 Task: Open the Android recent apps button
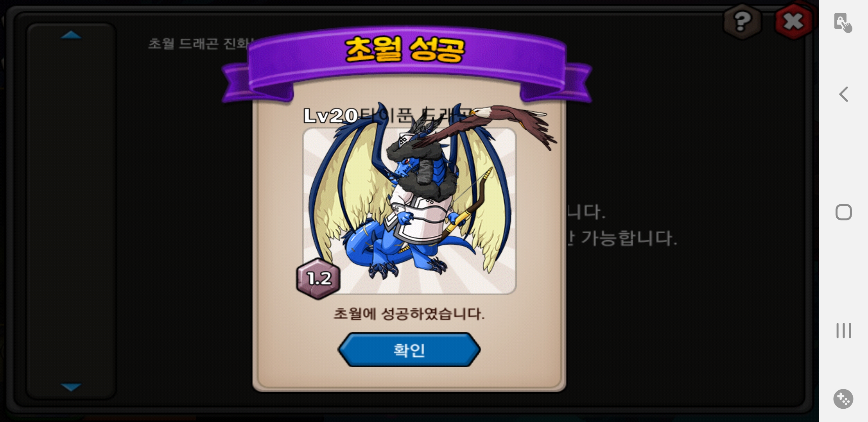point(844,331)
